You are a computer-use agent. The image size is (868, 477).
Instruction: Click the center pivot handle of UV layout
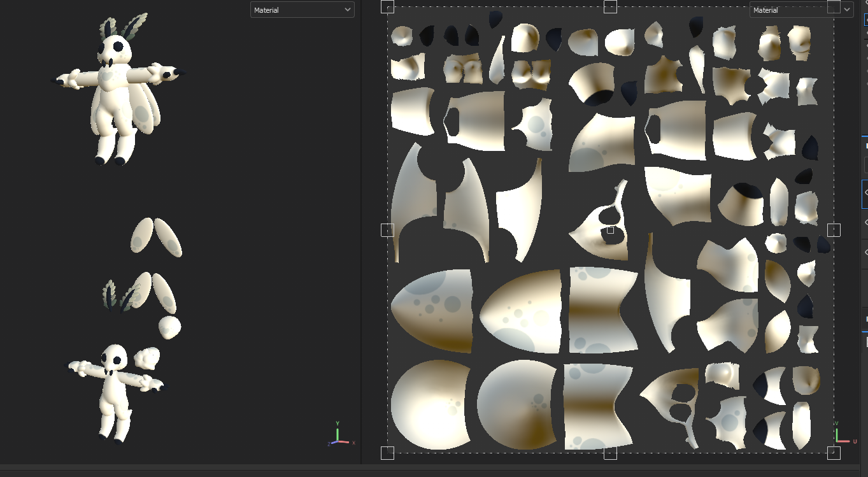tap(611, 230)
